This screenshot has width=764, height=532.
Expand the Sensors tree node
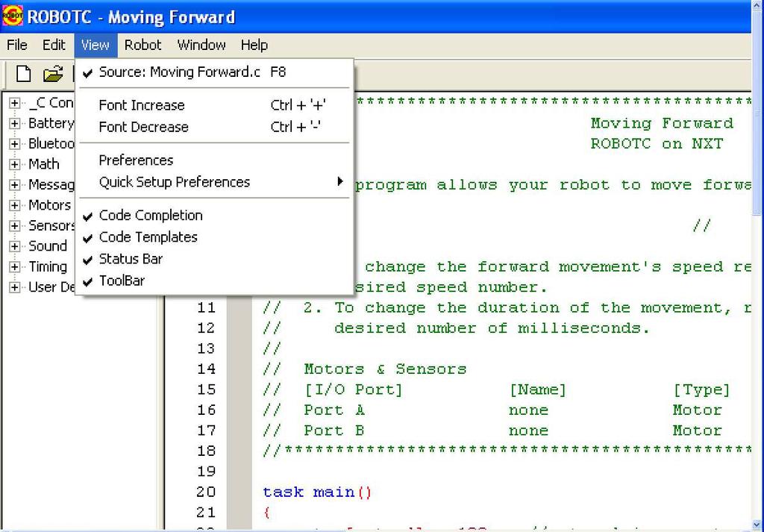(x=15, y=225)
